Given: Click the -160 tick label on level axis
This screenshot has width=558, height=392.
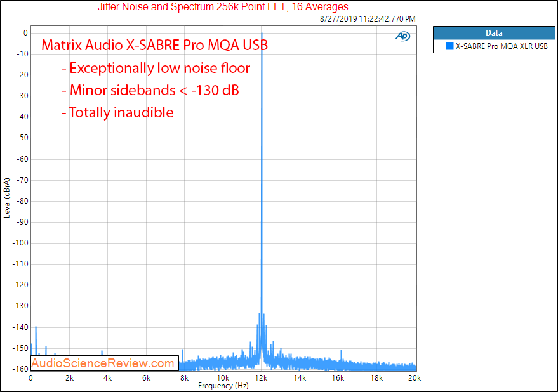Looking at the screenshot, I should click(20, 369).
